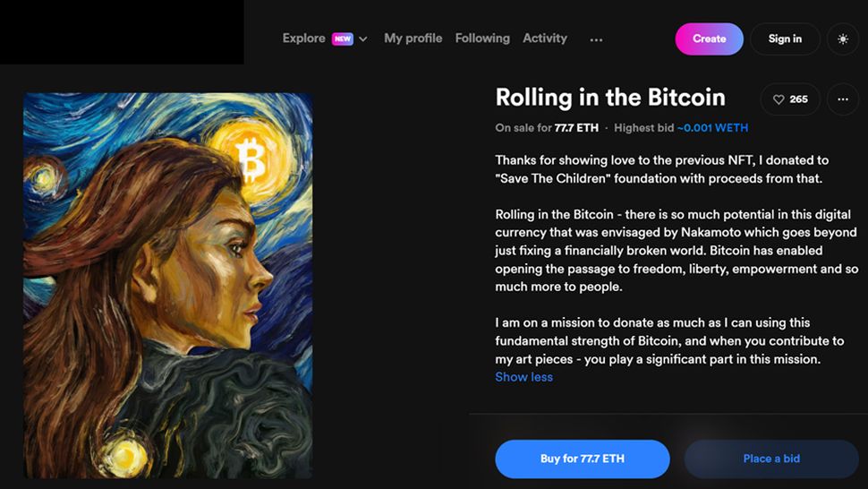Open the Following feed
868x489 pixels.
click(x=482, y=39)
